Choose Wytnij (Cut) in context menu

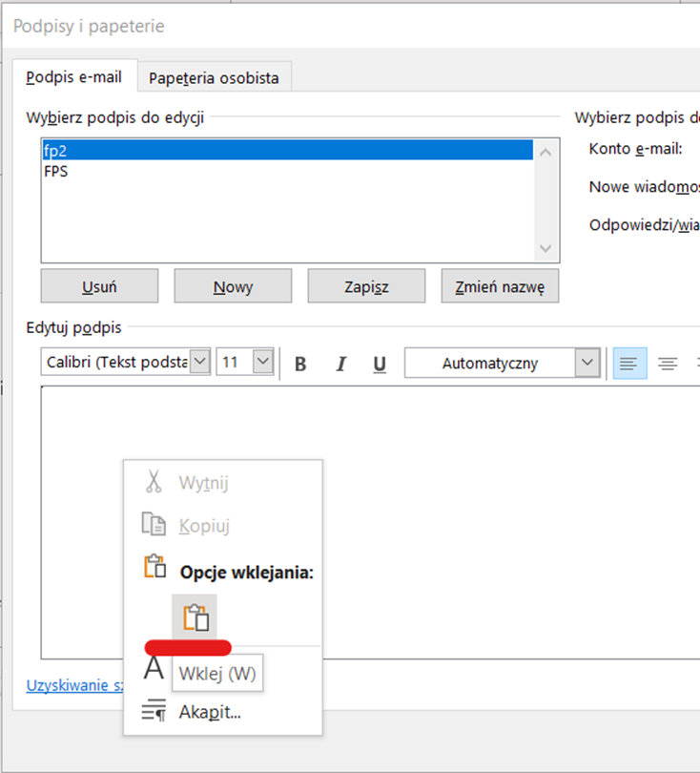(203, 483)
